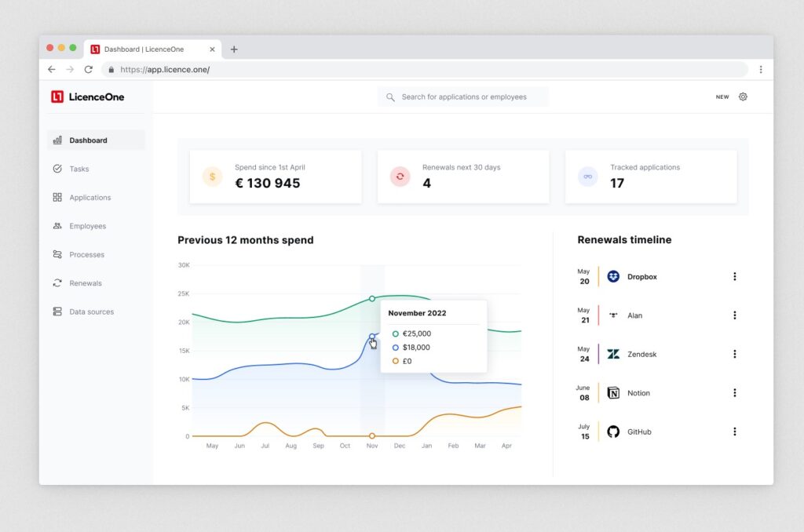The image size is (804, 532).
Task: Open Data sources in the sidebar
Action: pos(91,312)
